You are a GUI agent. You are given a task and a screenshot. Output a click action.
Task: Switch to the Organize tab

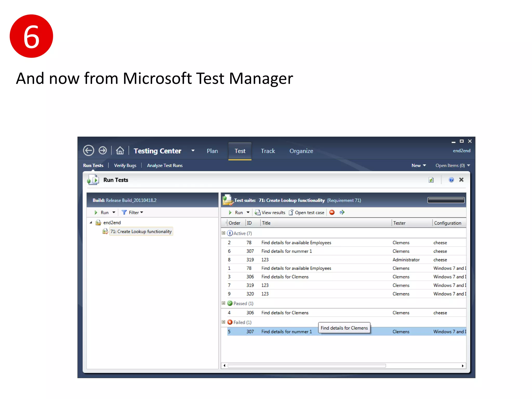tap(301, 151)
